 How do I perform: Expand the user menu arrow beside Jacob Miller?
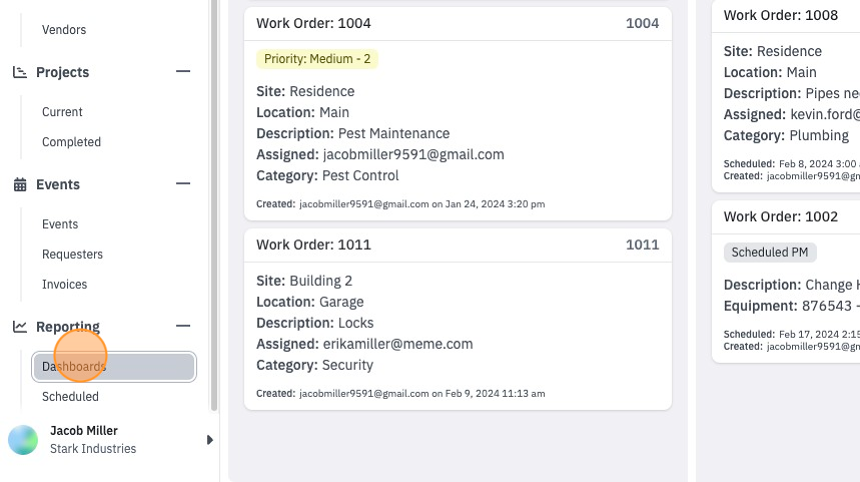click(x=210, y=440)
